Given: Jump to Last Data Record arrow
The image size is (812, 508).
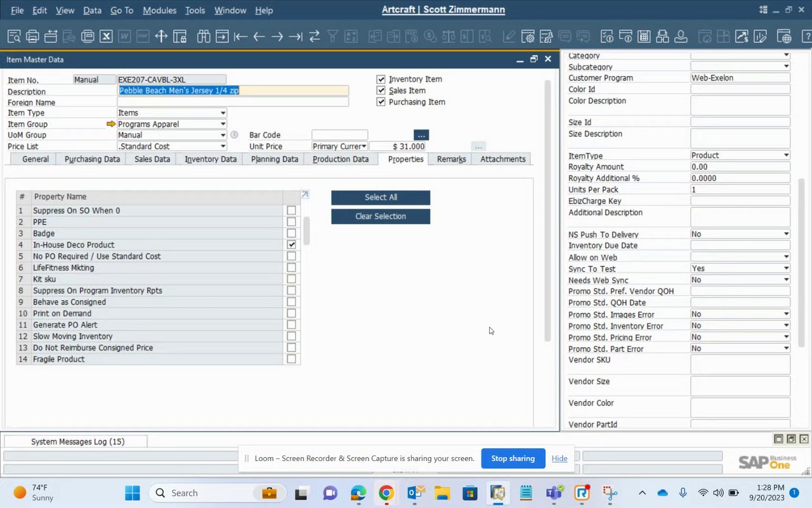Looking at the screenshot, I should pos(296,36).
